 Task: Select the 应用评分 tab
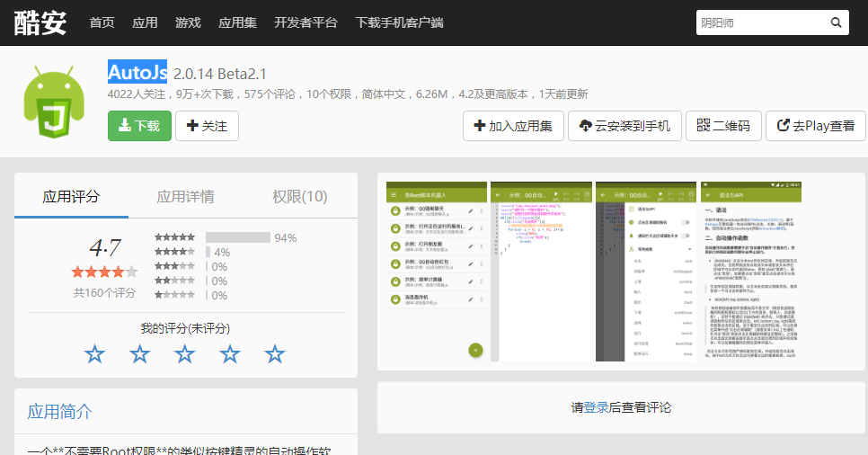[x=71, y=197]
